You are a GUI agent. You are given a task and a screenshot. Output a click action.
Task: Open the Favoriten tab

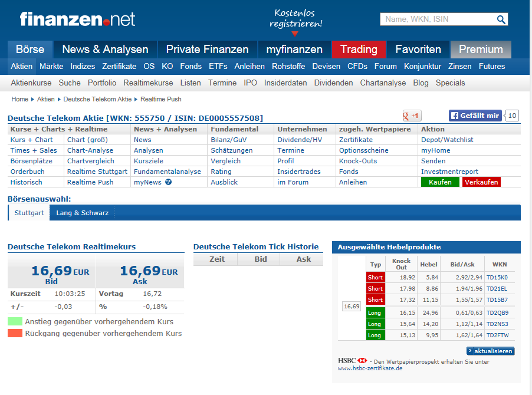[x=418, y=50]
